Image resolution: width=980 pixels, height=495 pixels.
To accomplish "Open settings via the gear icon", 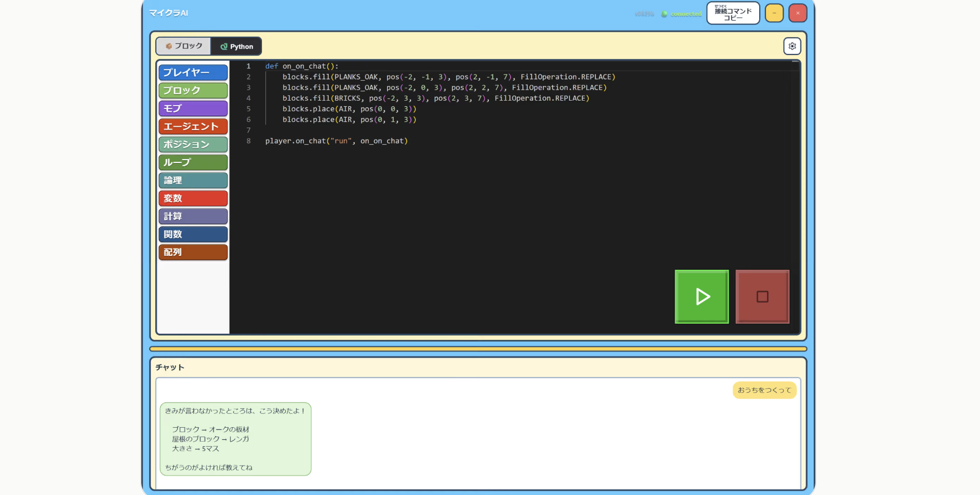I will 792,46.
